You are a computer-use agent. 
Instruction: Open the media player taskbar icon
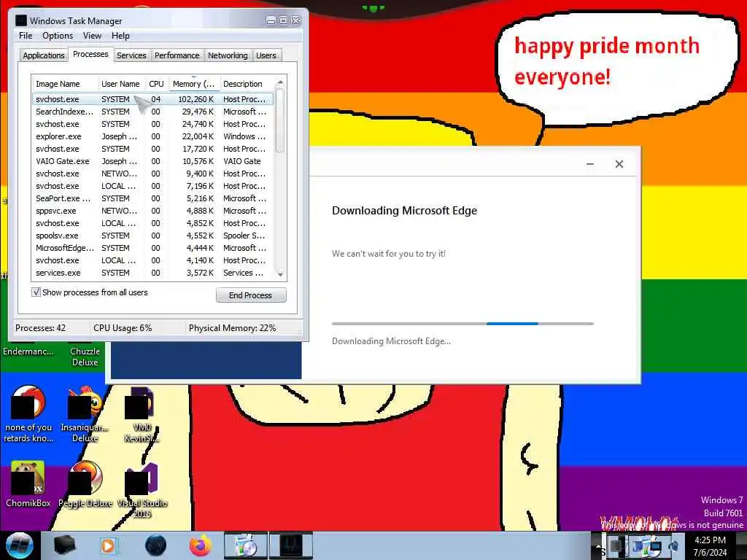(108, 545)
